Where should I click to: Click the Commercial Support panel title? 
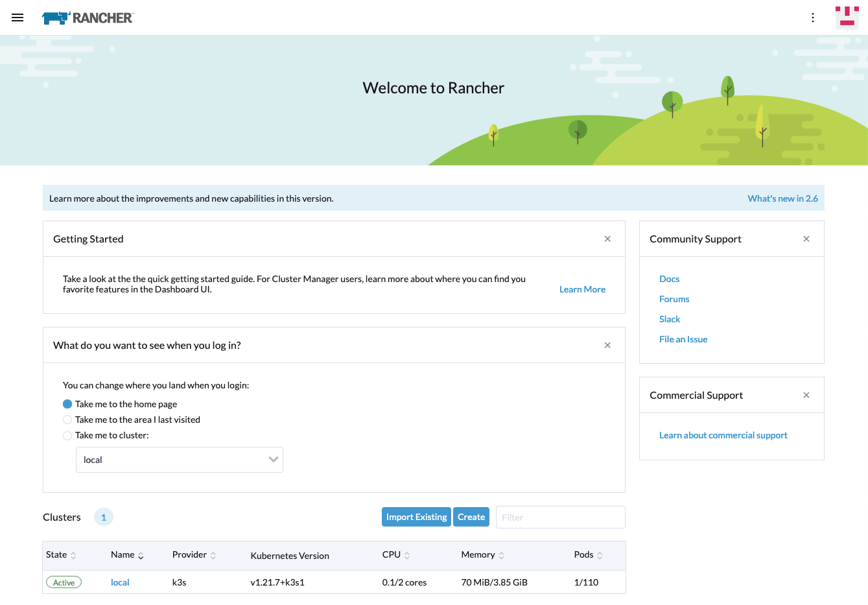[x=696, y=395]
